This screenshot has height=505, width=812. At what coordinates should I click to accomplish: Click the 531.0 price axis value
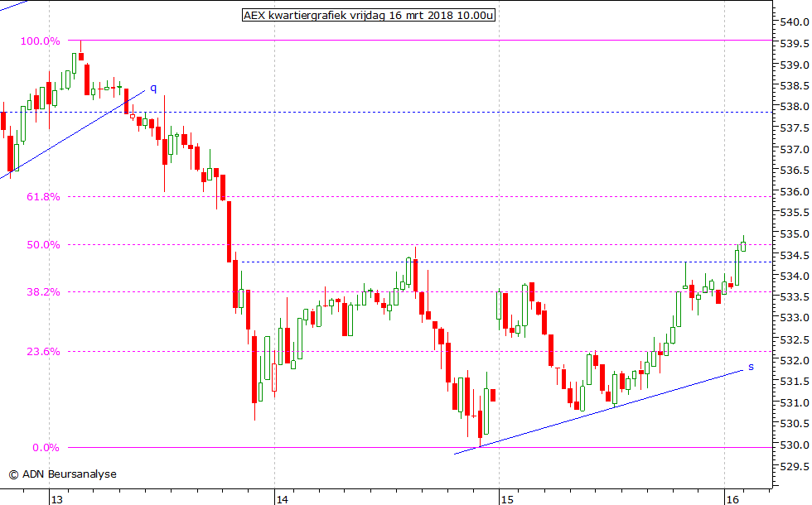[795, 402]
